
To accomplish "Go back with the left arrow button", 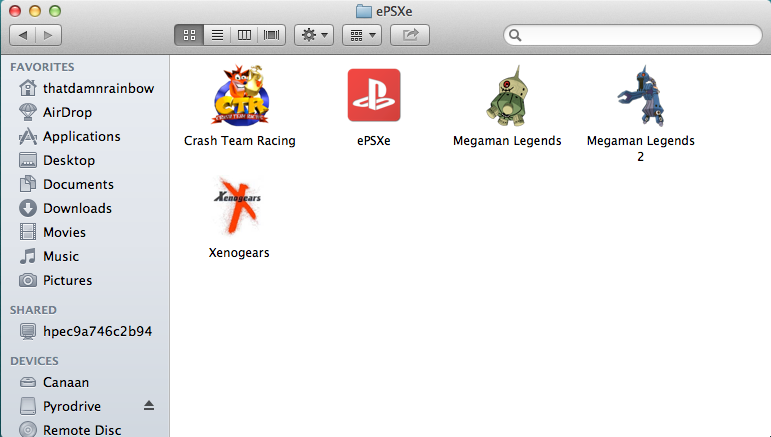I will coord(23,35).
